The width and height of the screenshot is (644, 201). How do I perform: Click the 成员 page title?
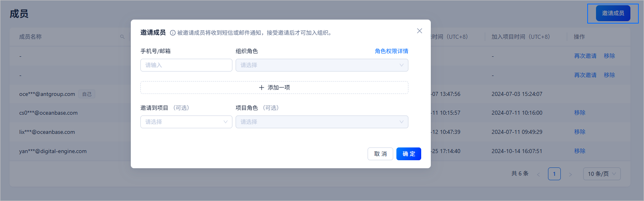(x=19, y=14)
